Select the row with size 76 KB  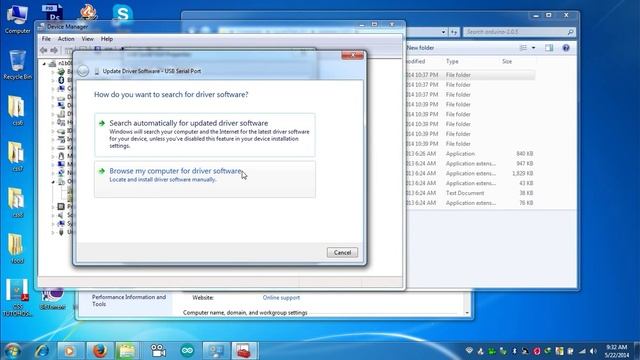coord(470,203)
